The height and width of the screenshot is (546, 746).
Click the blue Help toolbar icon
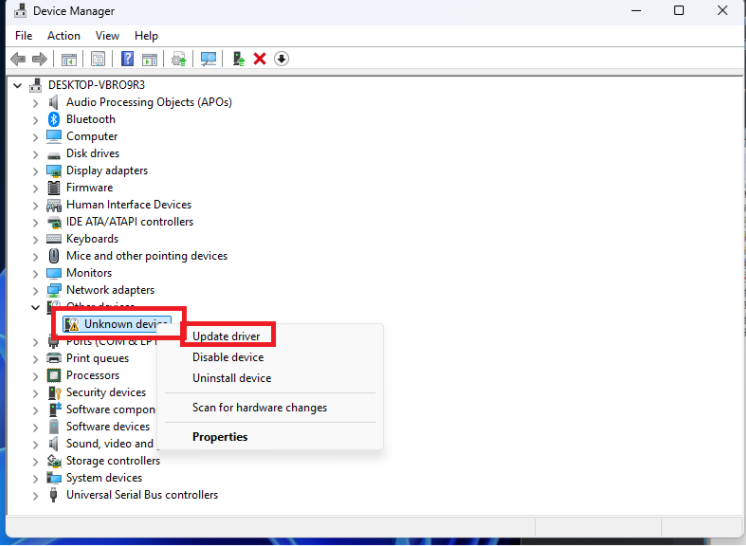point(127,59)
